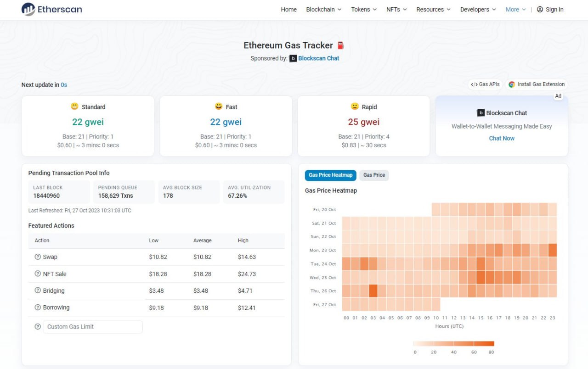Click the Custom Gas Limit input field

[93, 327]
